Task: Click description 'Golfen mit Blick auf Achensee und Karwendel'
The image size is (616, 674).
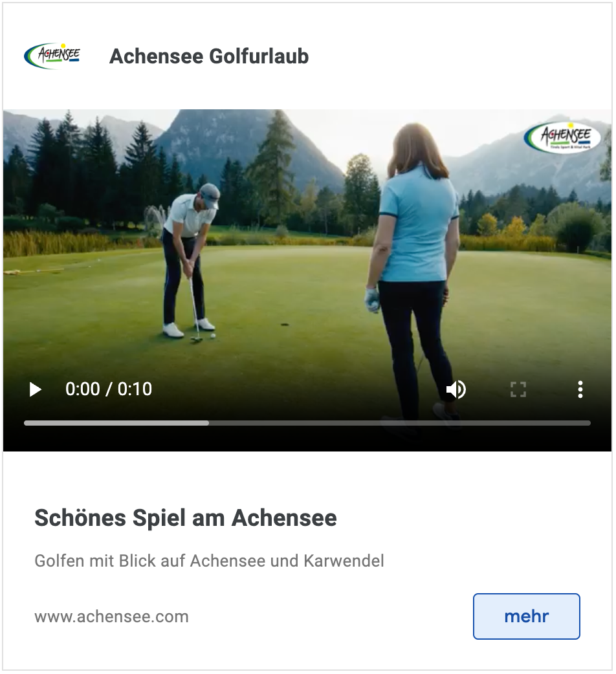Action: [x=209, y=561]
